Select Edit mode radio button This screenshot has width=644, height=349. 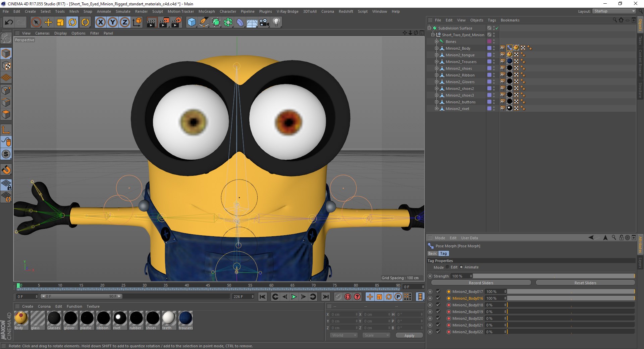[x=447, y=267]
